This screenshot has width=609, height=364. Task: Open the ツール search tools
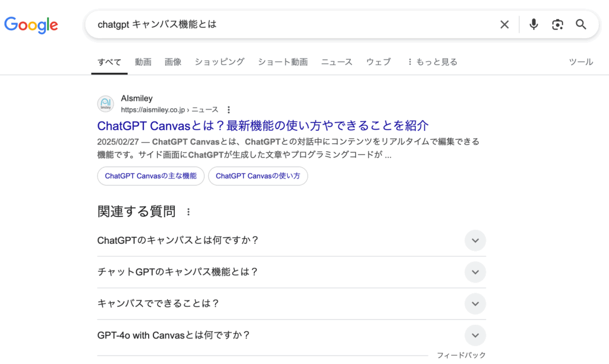(x=580, y=62)
